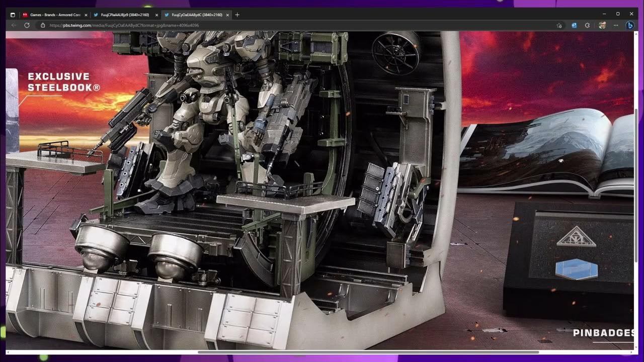644x362 pixels.
Task: Close the FuujCPlaAAU8jz9 tab
Action: tap(157, 15)
